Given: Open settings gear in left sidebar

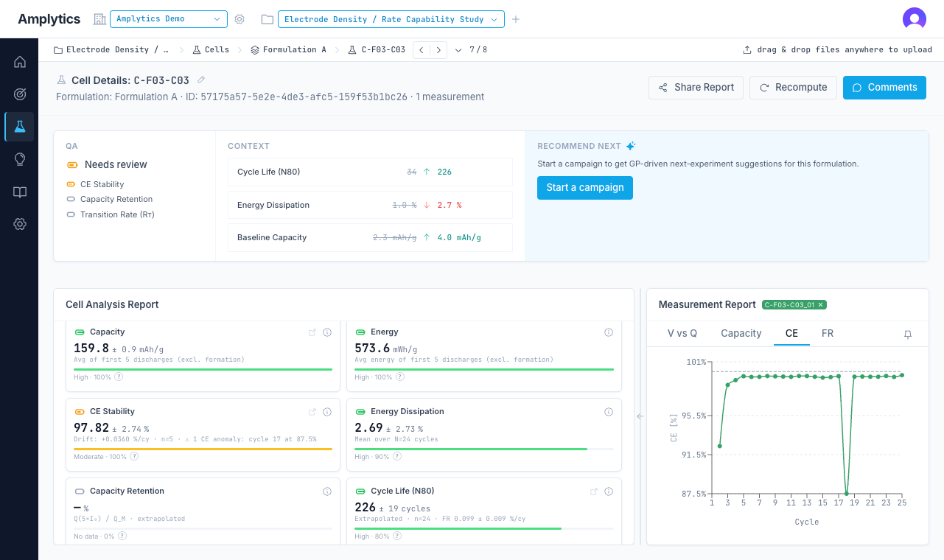Looking at the screenshot, I should coord(20,224).
